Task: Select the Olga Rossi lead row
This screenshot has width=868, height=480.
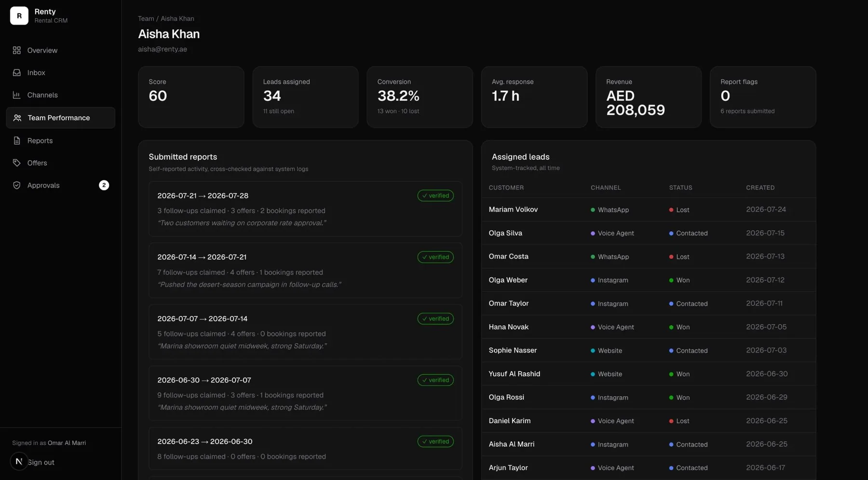Action: coord(649,397)
